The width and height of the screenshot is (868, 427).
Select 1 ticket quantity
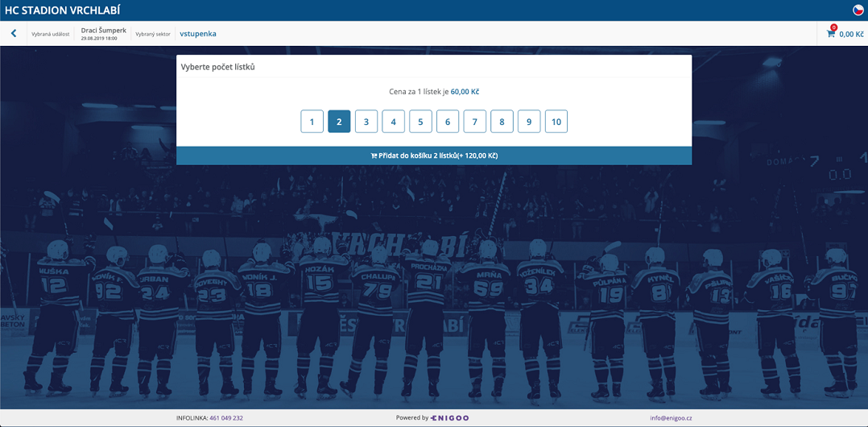point(312,122)
